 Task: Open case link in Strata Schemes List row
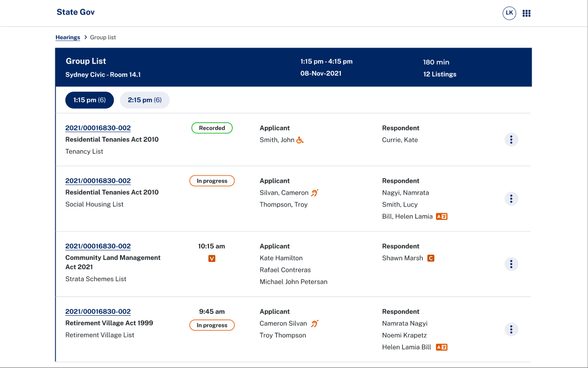98,246
